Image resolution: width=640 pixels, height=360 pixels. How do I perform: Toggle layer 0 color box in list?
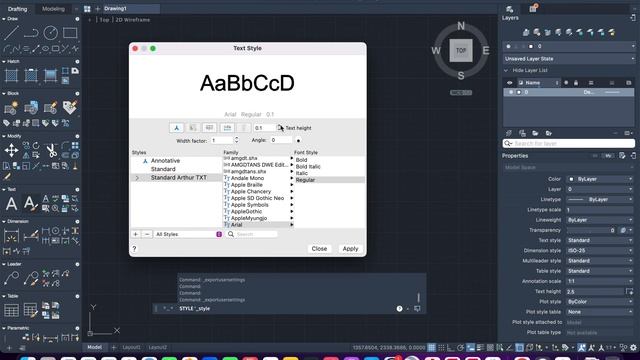click(519, 92)
